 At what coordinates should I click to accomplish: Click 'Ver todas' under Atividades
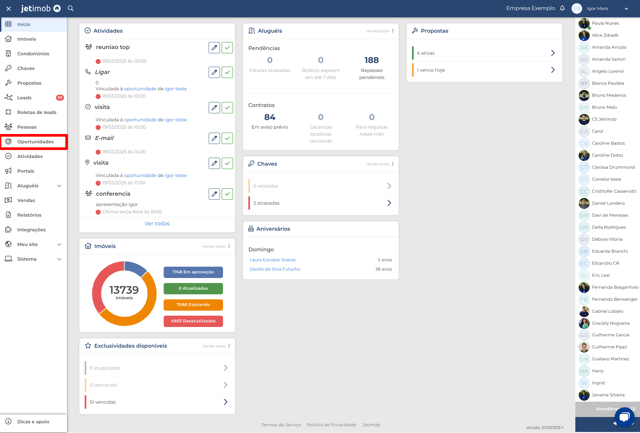pyautogui.click(x=157, y=224)
